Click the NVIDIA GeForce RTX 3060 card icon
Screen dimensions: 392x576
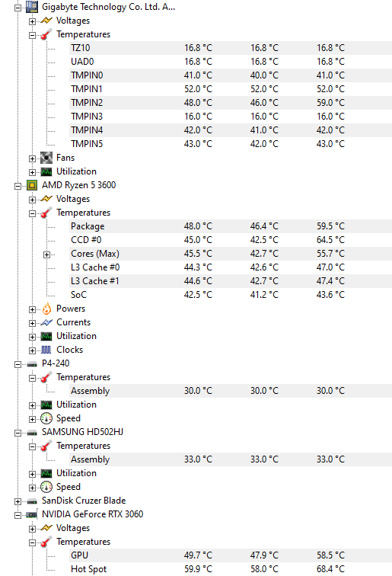(x=32, y=514)
